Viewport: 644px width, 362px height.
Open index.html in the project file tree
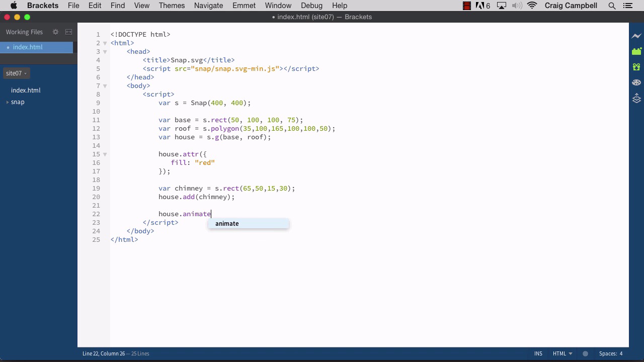[26, 90]
